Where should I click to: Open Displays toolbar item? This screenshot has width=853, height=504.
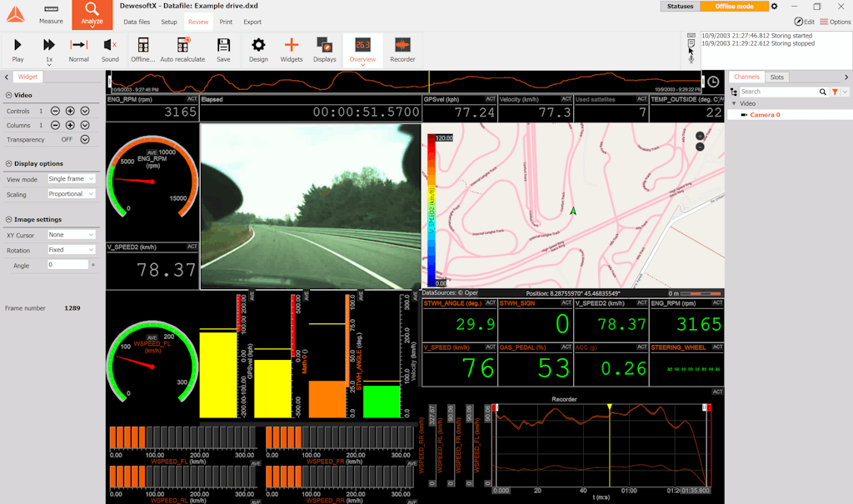point(325,50)
